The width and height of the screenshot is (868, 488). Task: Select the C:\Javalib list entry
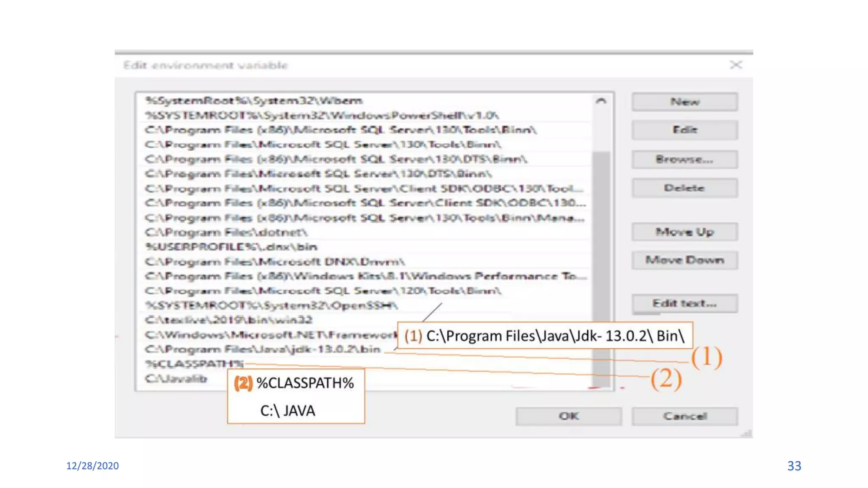click(176, 378)
